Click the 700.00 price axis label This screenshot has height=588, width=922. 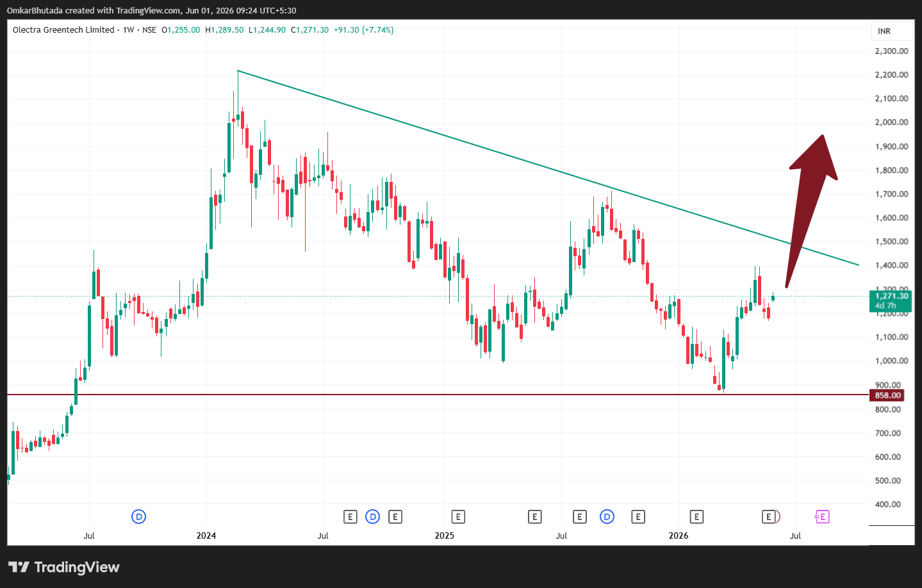(x=888, y=434)
